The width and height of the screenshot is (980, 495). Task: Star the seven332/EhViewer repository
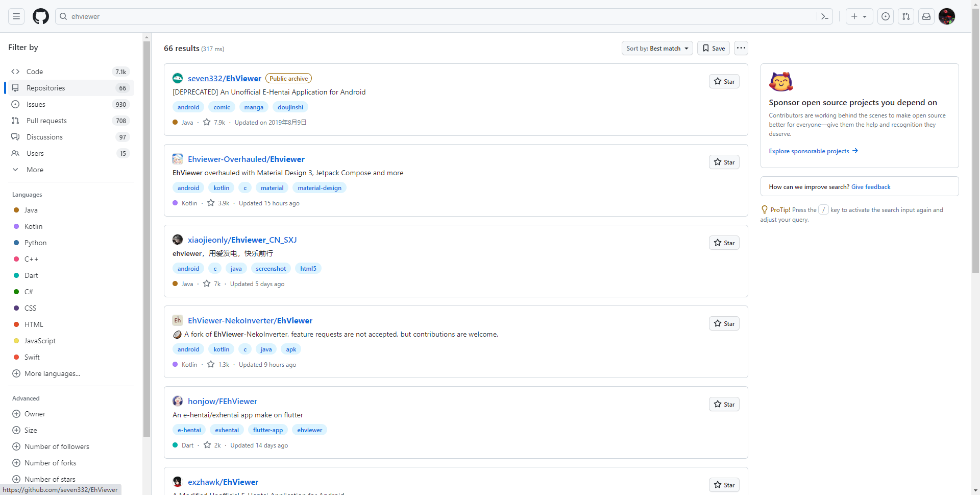tap(724, 81)
